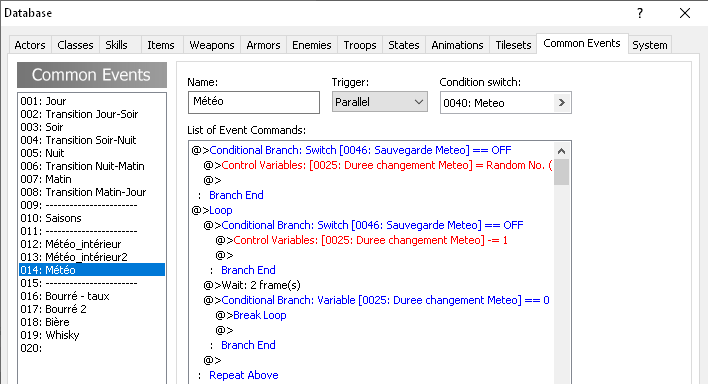The width and height of the screenshot is (708, 384).
Task: Select separator entry 015 in the list
Action: [92, 283]
